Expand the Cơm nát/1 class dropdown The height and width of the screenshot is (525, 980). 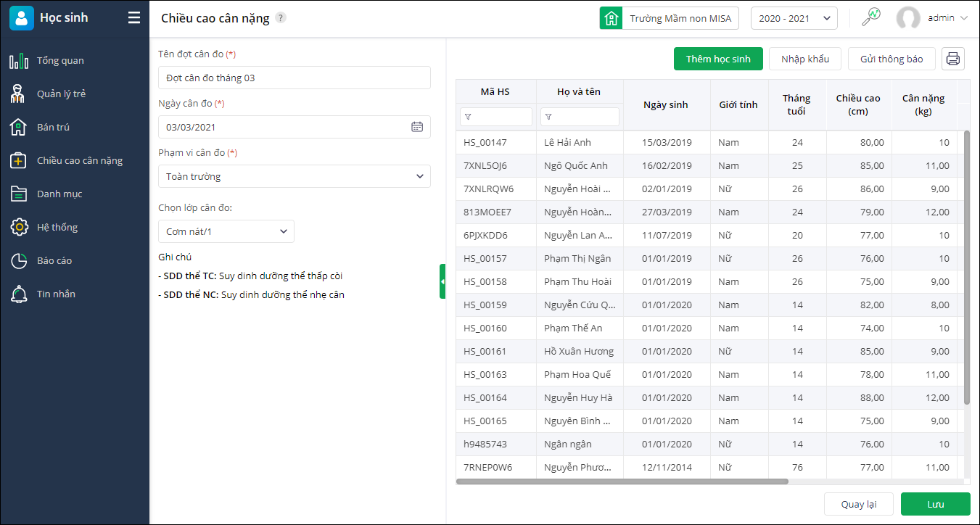click(x=226, y=231)
